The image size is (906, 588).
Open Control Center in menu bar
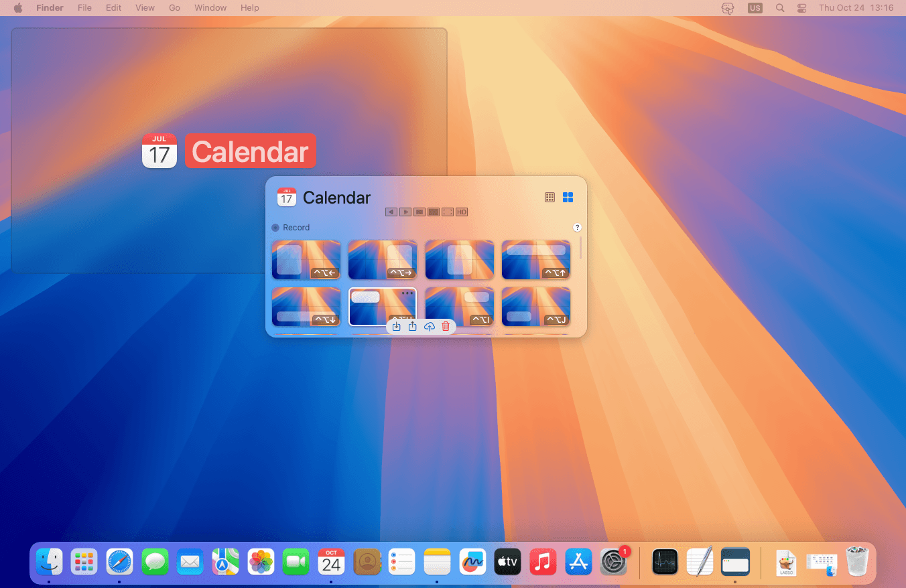(x=802, y=8)
